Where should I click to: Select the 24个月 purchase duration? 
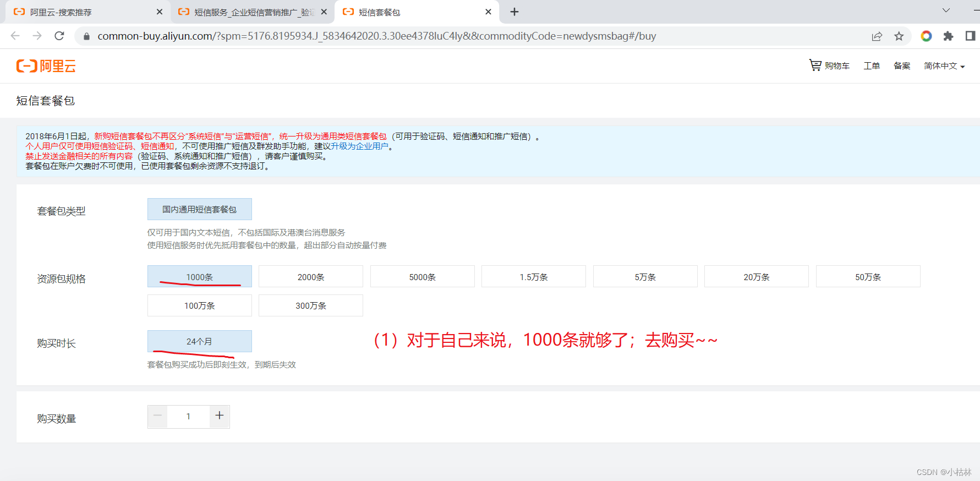(x=200, y=341)
